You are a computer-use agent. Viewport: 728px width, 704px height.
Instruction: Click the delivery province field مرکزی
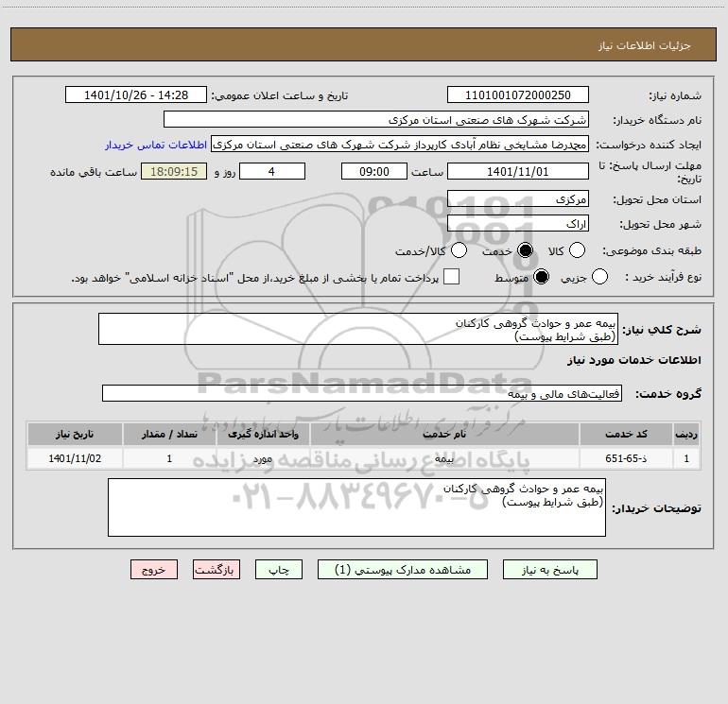coord(518,199)
